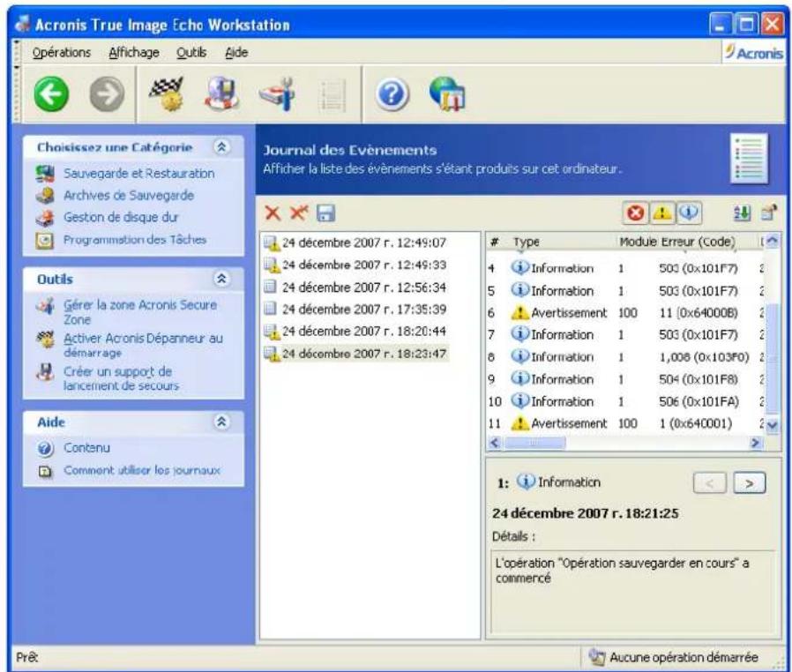Select event row 11 Avertissement
The image size is (792, 672).
pos(625,423)
